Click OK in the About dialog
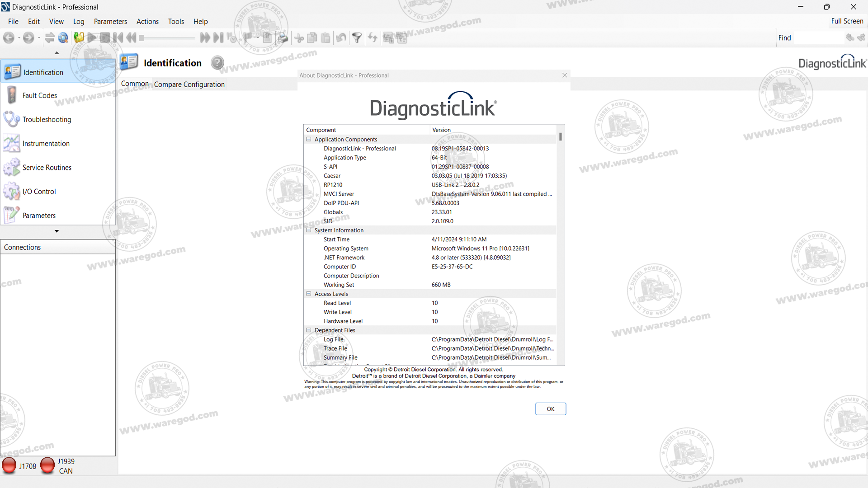868x488 pixels. (x=550, y=409)
